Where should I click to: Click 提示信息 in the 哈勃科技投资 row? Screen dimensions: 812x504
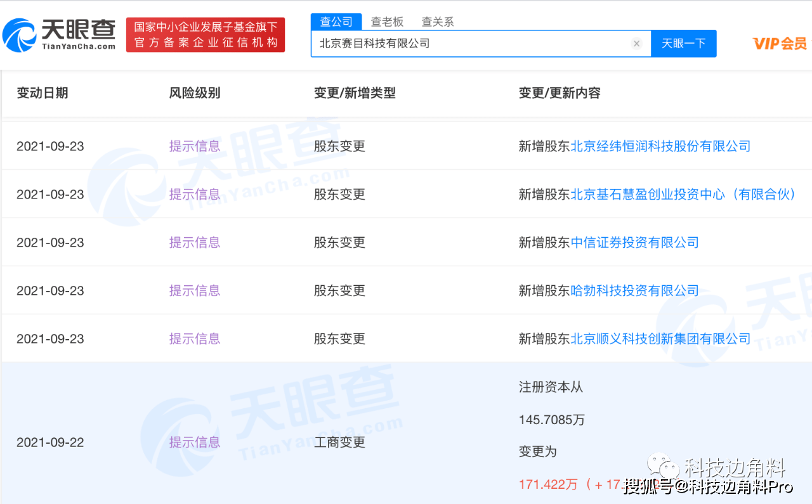point(195,291)
